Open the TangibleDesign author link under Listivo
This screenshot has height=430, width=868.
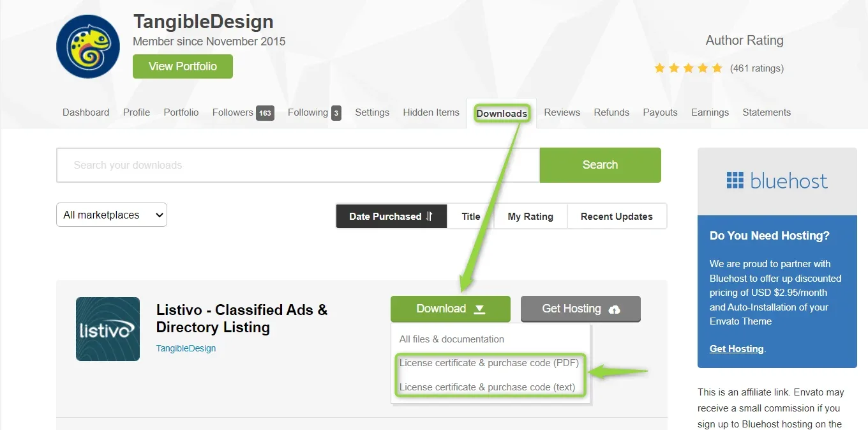[186, 348]
